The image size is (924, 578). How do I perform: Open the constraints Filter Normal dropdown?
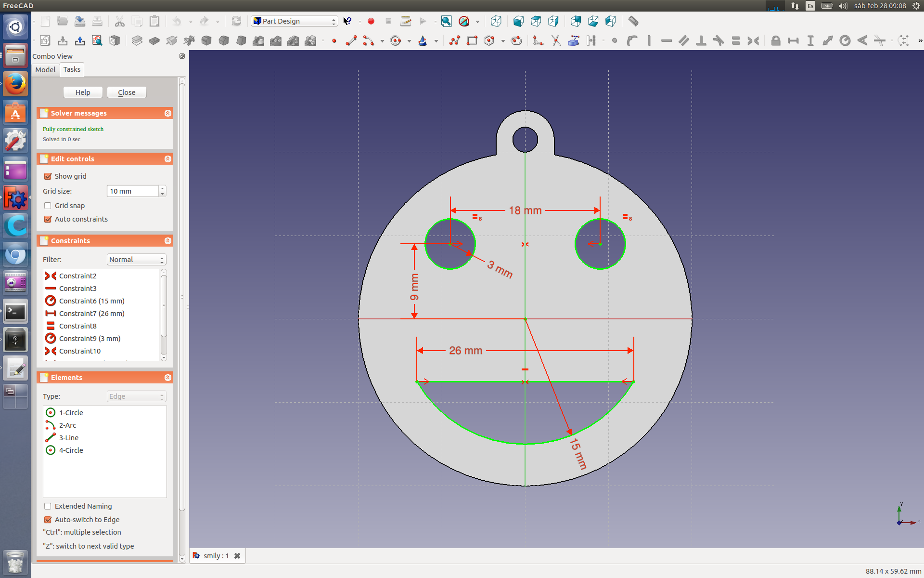136,260
